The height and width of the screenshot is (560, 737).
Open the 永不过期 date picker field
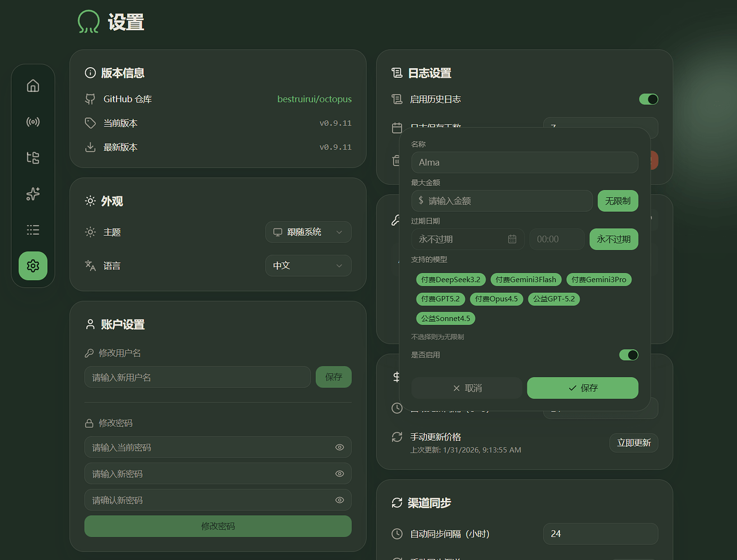(x=468, y=239)
